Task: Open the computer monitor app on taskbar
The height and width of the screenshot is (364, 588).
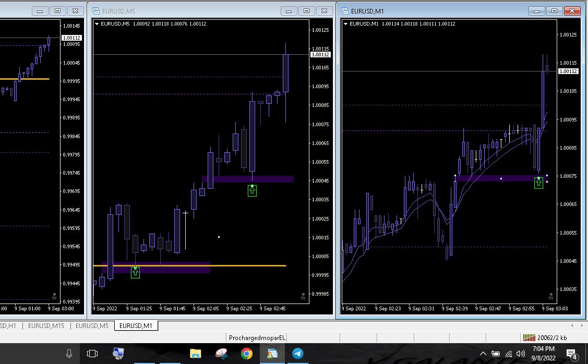Action: (x=118, y=354)
